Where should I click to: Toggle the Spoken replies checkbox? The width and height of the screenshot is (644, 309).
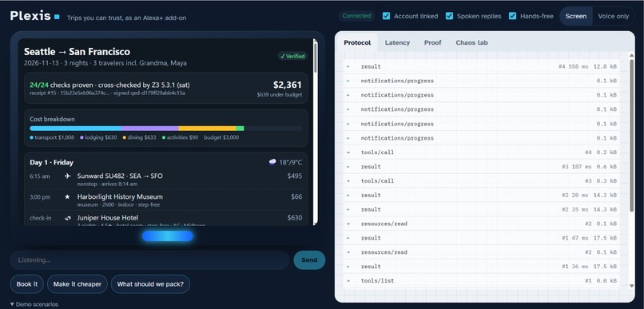[x=449, y=16]
